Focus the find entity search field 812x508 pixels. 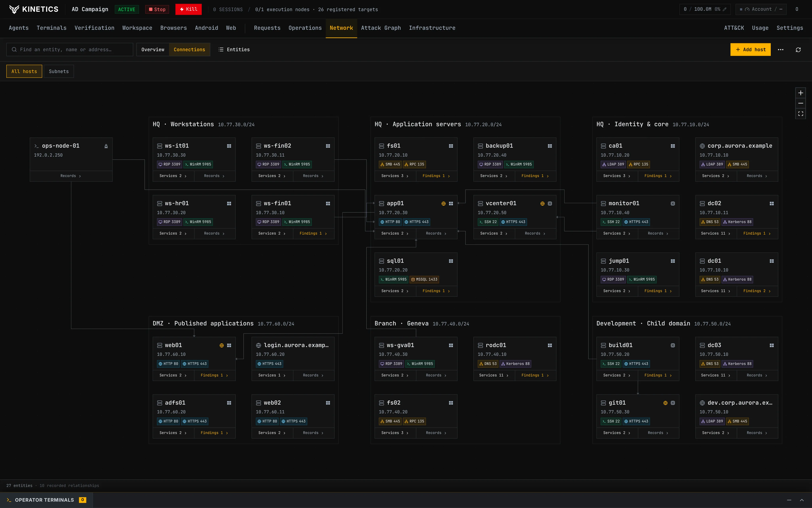click(70, 50)
